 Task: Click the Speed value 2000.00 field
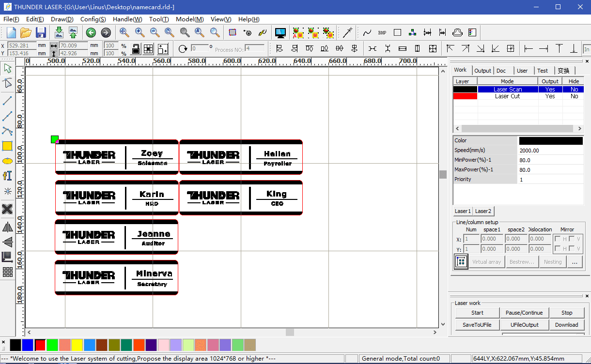[551, 151]
